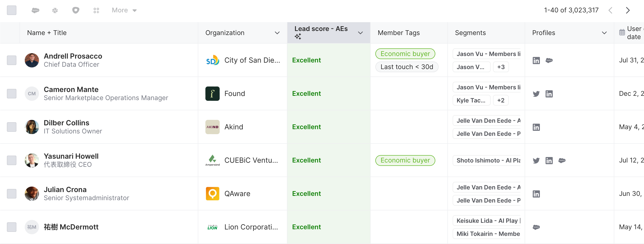Click the +3 segments button for Andrell

[501, 67]
